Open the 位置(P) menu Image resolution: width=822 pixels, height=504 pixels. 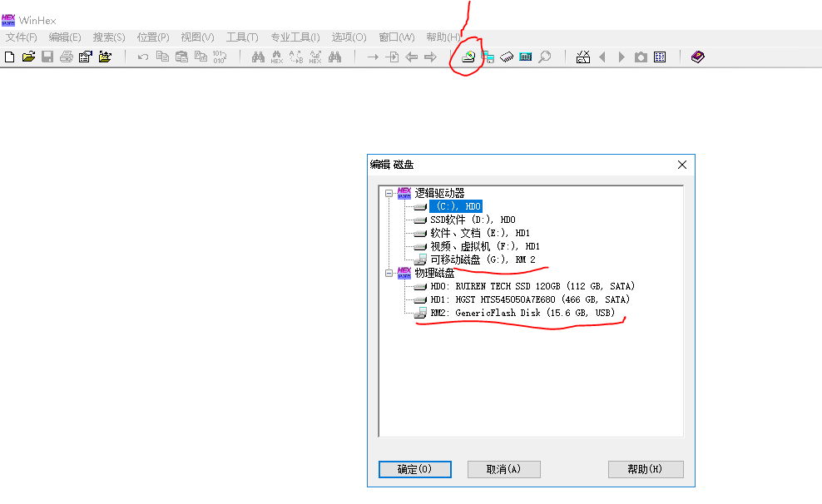coord(153,37)
